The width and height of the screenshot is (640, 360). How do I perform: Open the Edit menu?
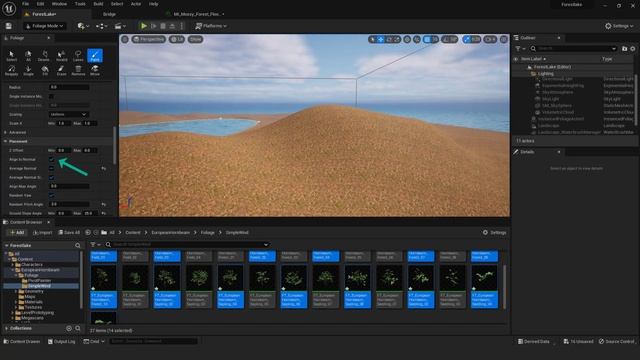(40, 4)
